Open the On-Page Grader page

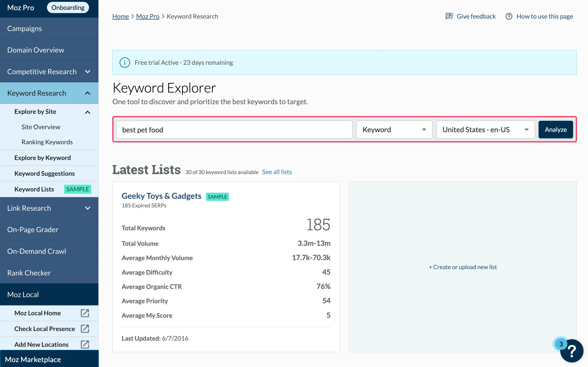(49, 230)
